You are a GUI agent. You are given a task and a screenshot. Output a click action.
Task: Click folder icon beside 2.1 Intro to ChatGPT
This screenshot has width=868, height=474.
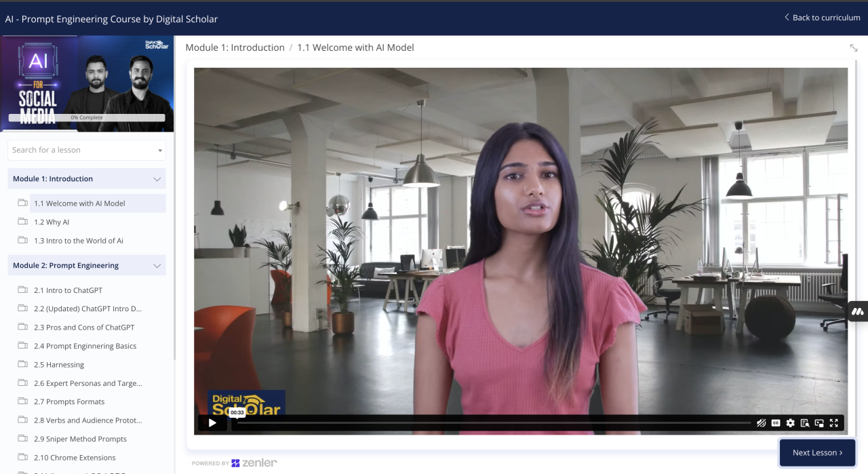coord(22,290)
